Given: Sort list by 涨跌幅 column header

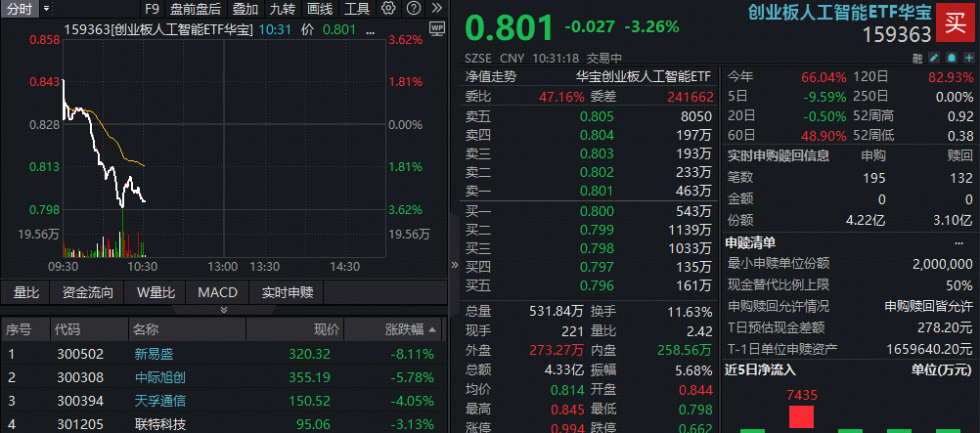Looking at the screenshot, I should 405,329.
